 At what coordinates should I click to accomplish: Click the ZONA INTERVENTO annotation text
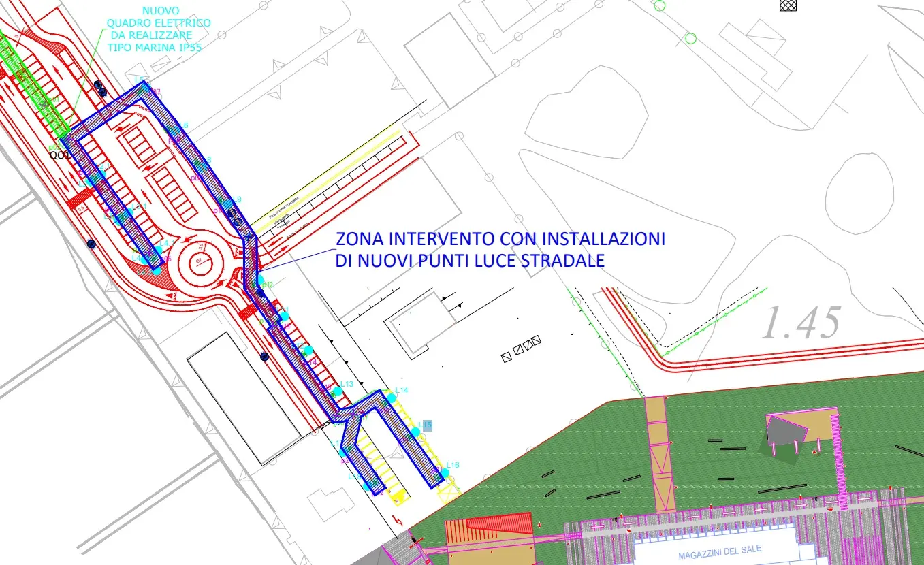499,250
